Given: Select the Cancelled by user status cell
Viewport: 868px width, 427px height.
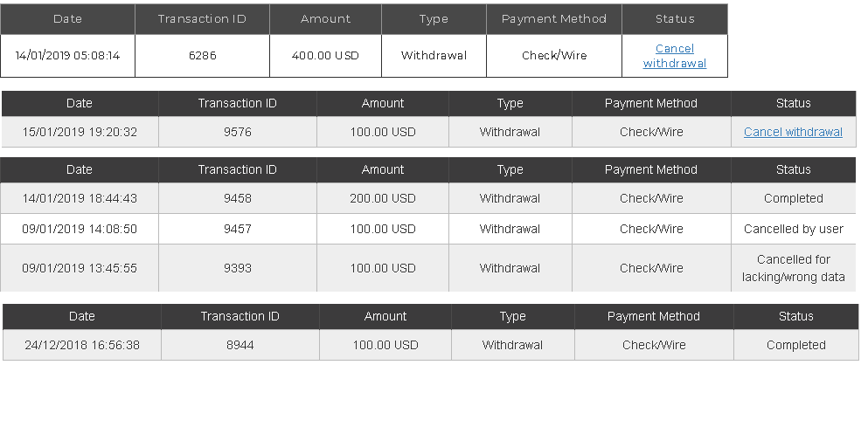Looking at the screenshot, I should (x=794, y=229).
